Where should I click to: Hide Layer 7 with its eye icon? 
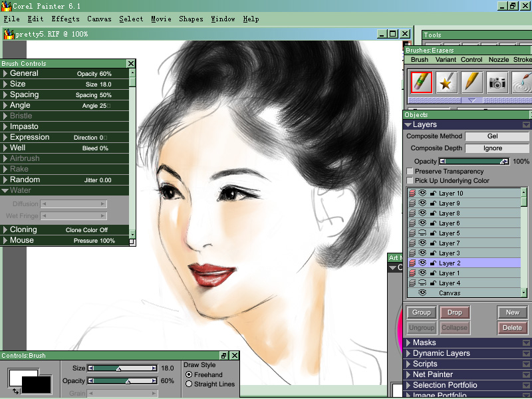pos(422,243)
